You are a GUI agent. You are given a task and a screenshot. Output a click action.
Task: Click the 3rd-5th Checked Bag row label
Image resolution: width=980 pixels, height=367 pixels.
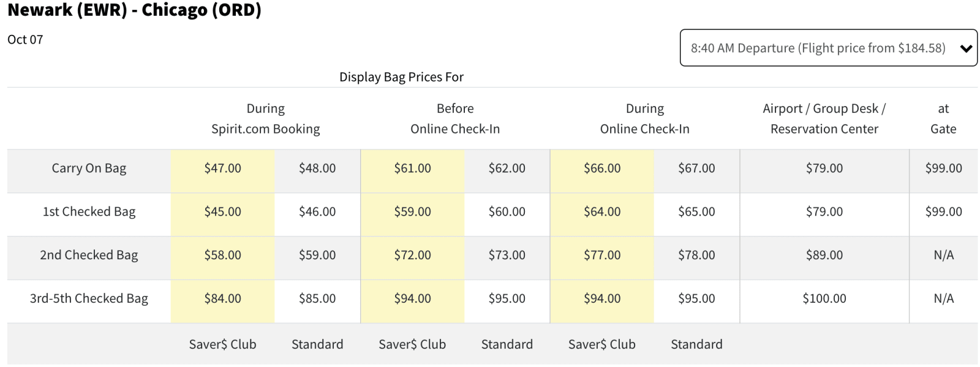point(89,299)
